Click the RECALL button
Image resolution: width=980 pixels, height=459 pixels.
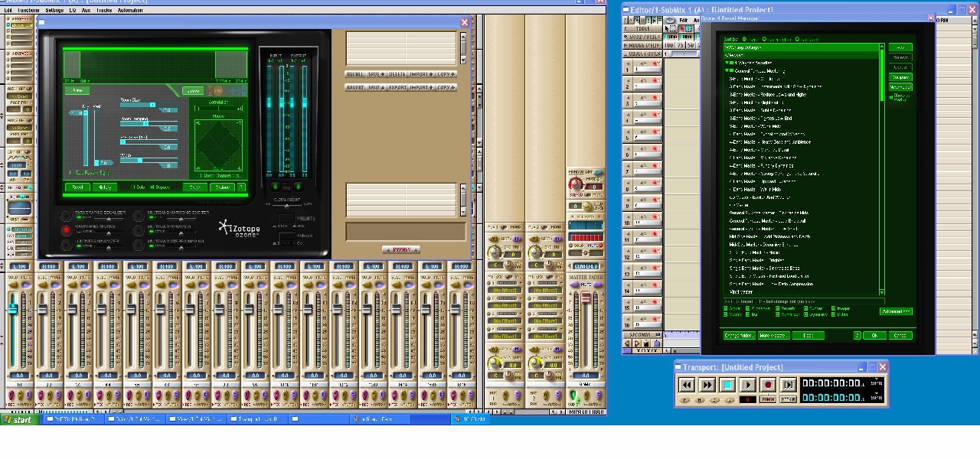(355, 74)
